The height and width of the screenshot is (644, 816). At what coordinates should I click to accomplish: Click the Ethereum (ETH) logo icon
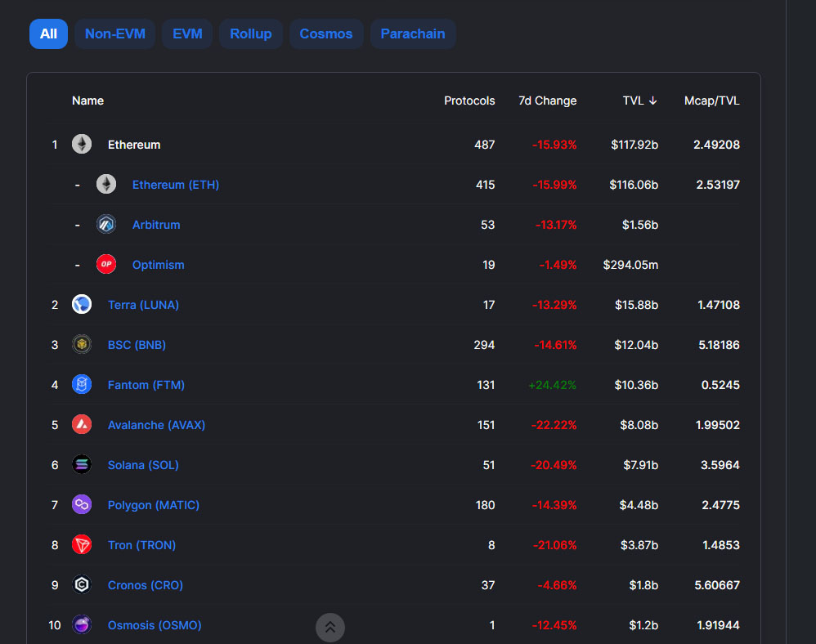[x=106, y=184]
